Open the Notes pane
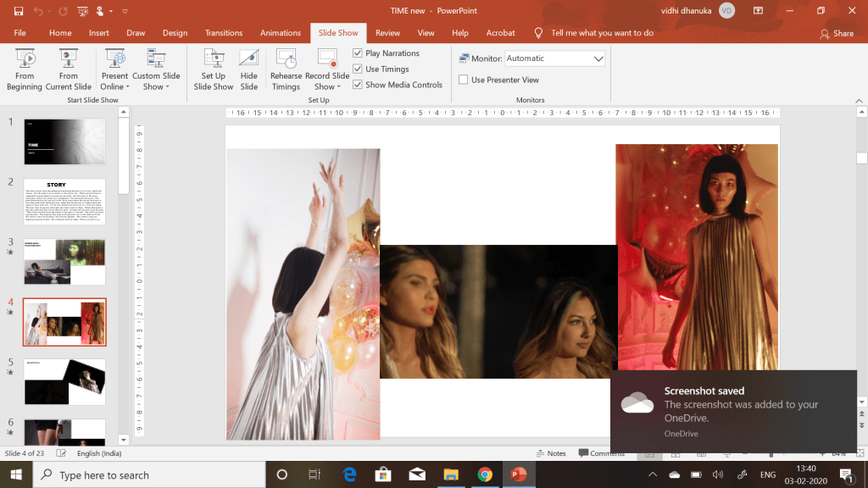The width and height of the screenshot is (868, 488). tap(550, 453)
